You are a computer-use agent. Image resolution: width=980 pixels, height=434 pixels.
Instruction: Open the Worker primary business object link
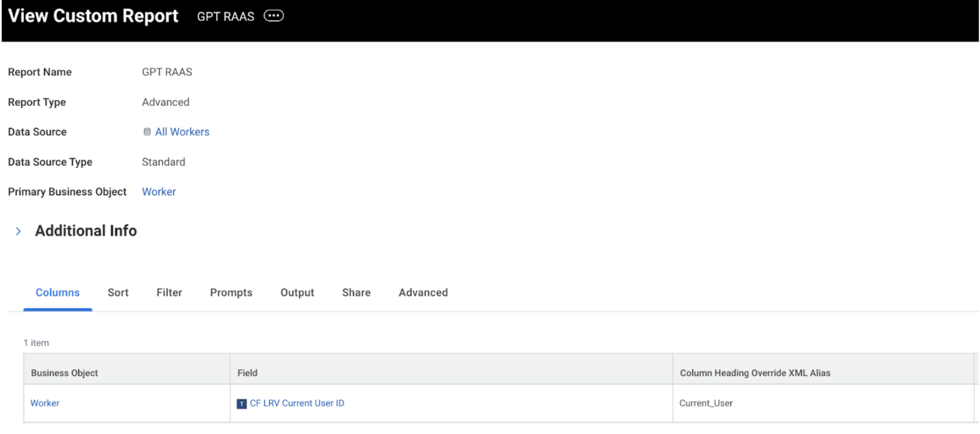(159, 192)
